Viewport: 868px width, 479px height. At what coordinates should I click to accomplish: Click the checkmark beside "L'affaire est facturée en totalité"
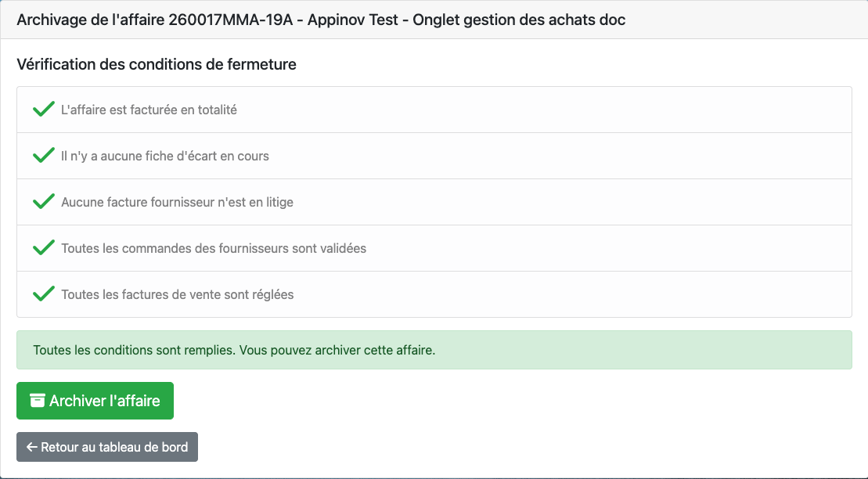pos(43,110)
